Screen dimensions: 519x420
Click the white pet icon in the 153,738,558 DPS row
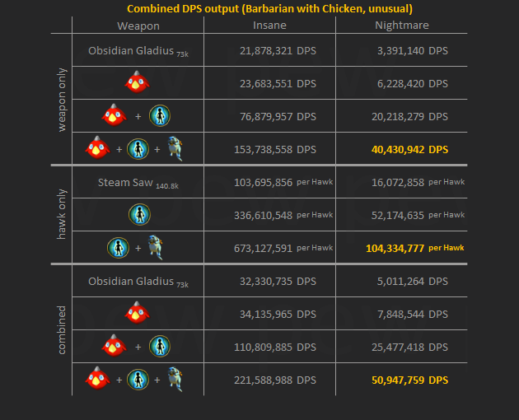point(175,148)
